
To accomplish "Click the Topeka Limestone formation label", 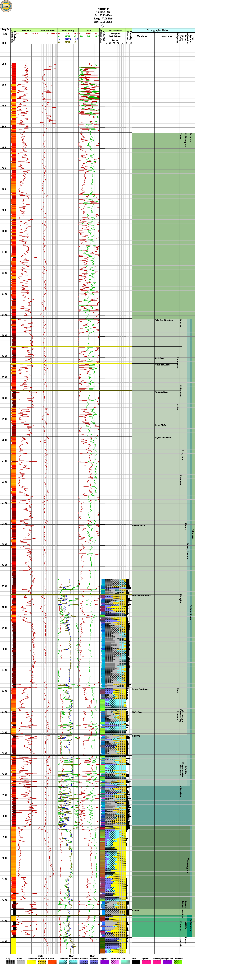I will tap(163, 438).
